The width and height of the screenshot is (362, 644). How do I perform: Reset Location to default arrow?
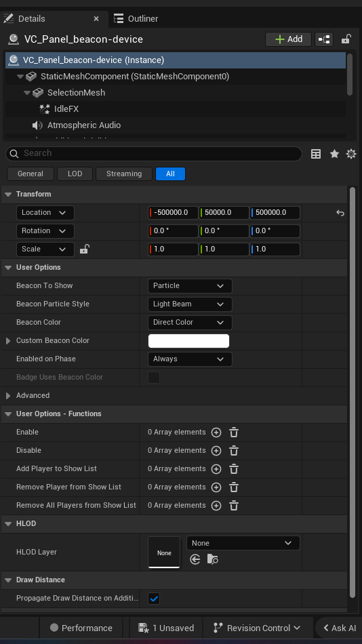coord(340,213)
